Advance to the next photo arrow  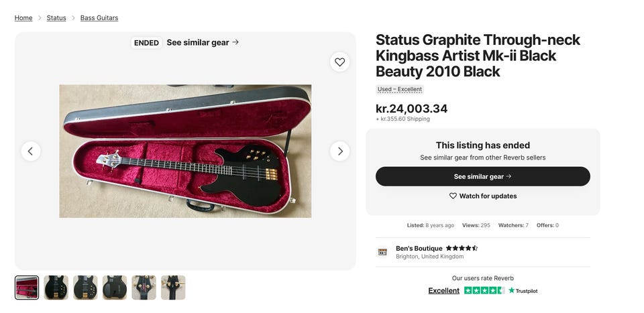click(x=340, y=151)
